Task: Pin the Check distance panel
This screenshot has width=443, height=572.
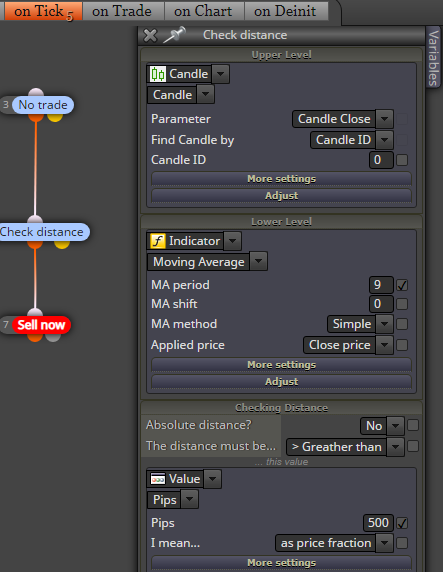Action: (174, 35)
